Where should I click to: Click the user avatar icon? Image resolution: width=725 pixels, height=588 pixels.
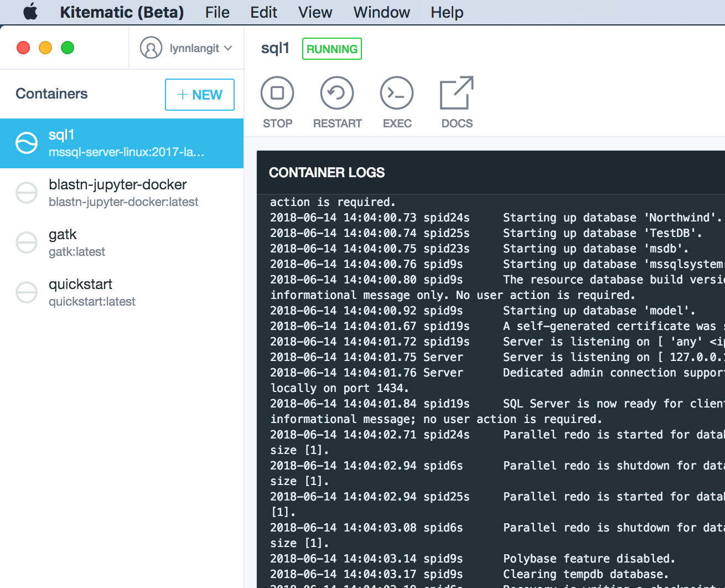pos(151,48)
